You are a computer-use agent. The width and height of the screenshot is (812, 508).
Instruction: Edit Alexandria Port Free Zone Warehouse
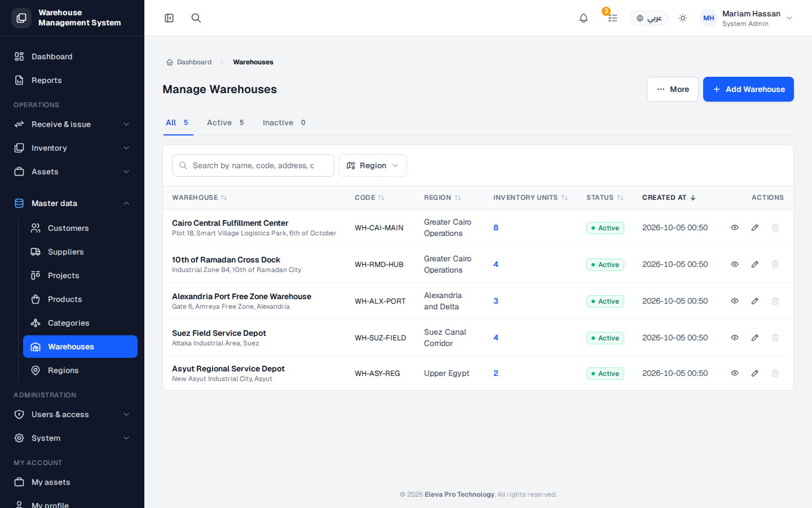(x=755, y=301)
